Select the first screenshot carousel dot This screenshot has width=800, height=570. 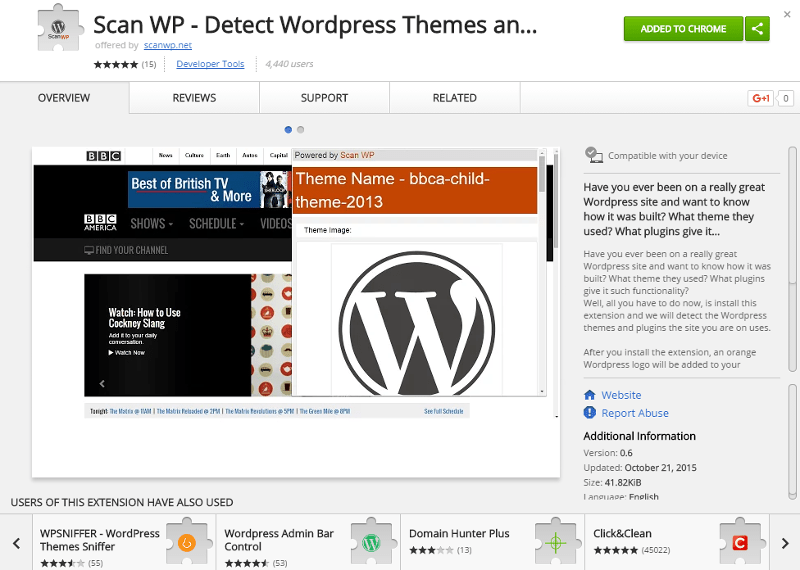point(288,130)
